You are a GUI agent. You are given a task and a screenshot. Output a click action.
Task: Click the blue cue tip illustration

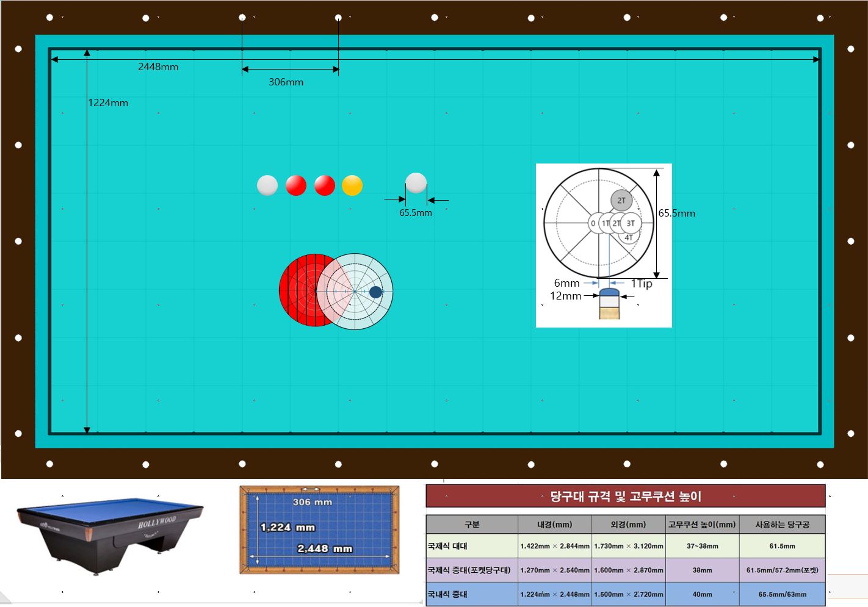point(609,293)
